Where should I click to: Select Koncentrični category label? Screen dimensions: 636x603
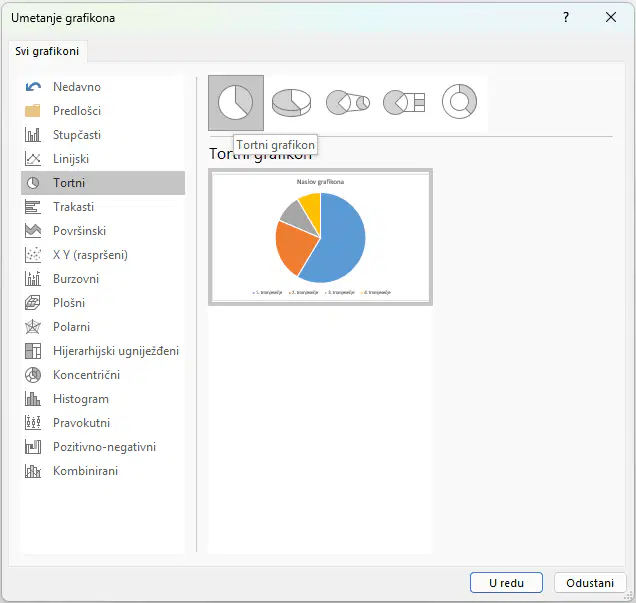pyautogui.click(x=86, y=375)
